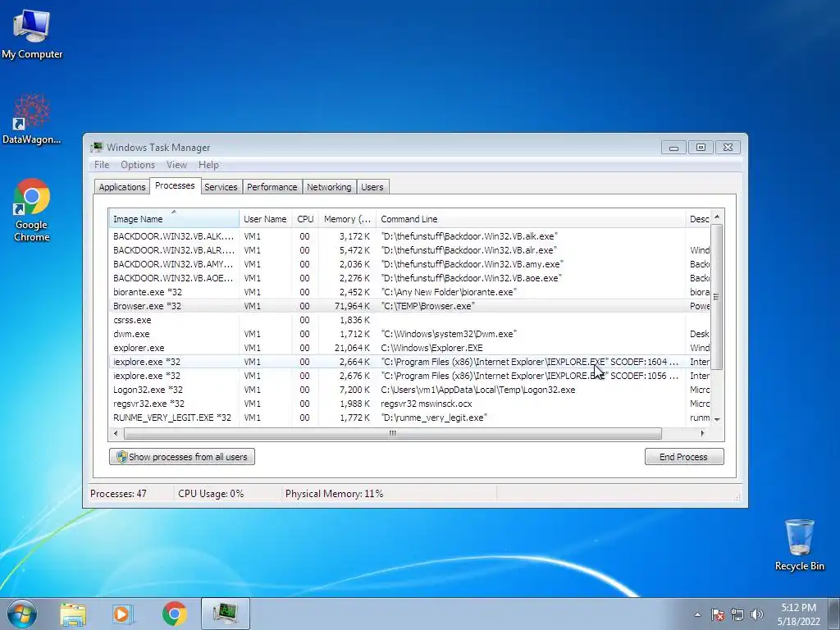Select csrss.exe process row
840x630 pixels.
(x=409, y=319)
